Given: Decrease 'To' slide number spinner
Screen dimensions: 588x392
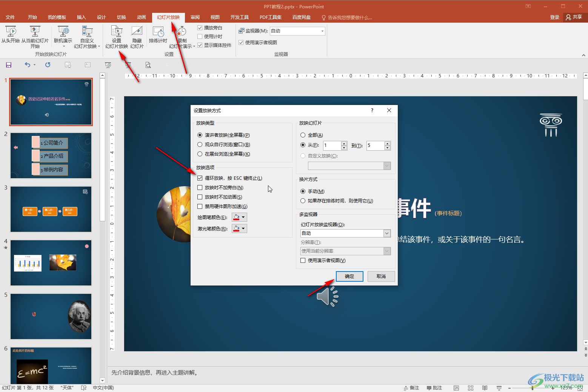Looking at the screenshot, I should click(388, 148).
